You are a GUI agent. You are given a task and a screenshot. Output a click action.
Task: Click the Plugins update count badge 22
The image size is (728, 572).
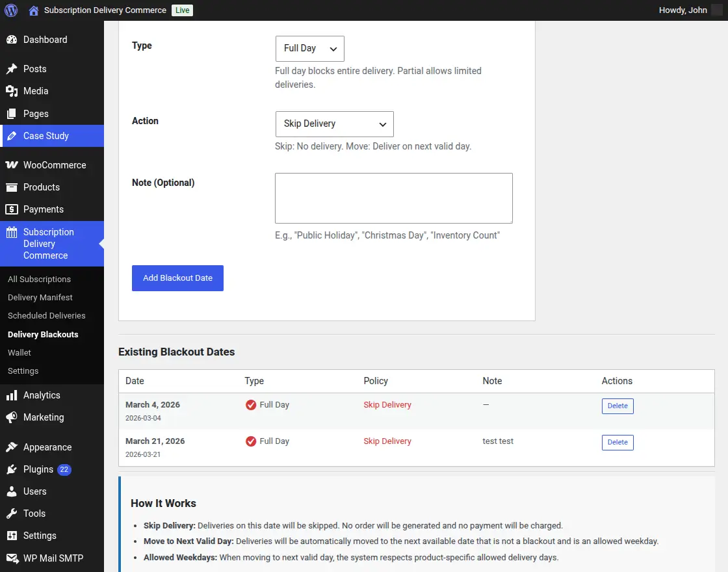click(x=64, y=469)
